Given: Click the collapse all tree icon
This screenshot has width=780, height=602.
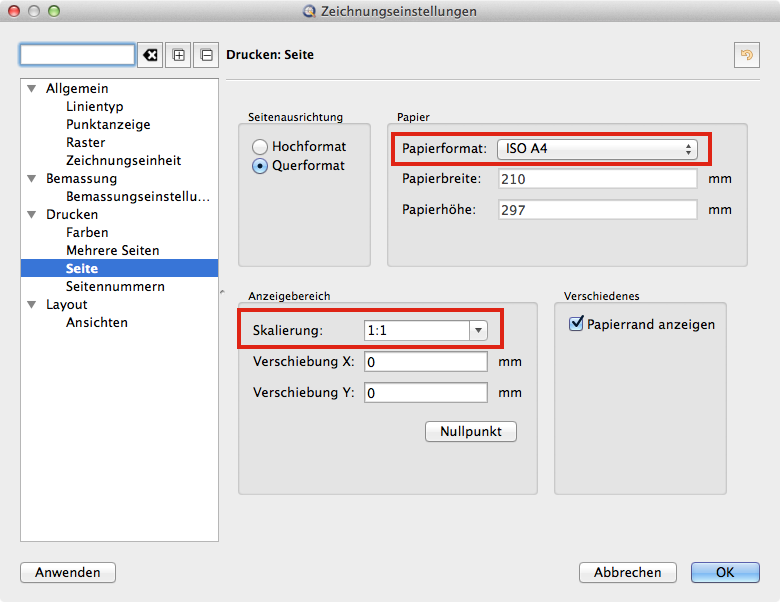Looking at the screenshot, I should pos(205,55).
